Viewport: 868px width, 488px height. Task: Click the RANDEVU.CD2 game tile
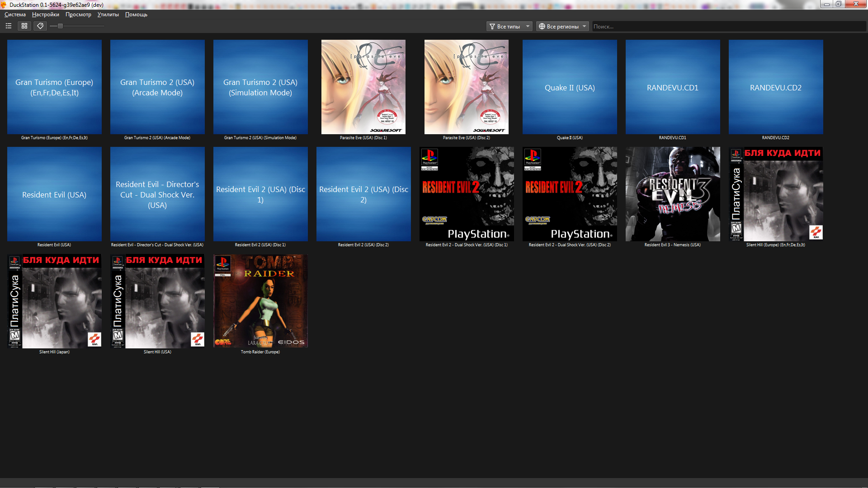pyautogui.click(x=776, y=87)
